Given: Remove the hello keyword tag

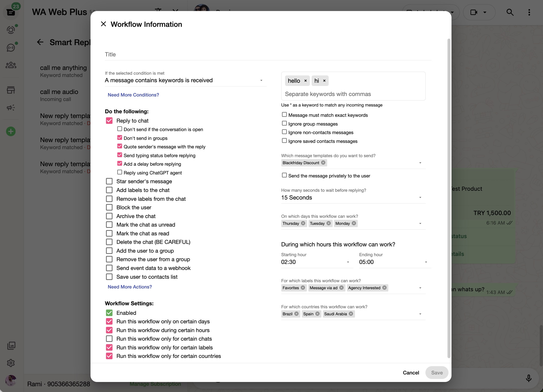Looking at the screenshot, I should [x=305, y=80].
